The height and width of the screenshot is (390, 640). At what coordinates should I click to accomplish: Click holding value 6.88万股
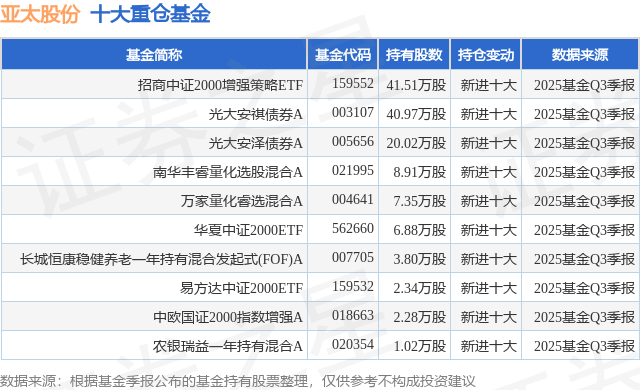point(420,230)
